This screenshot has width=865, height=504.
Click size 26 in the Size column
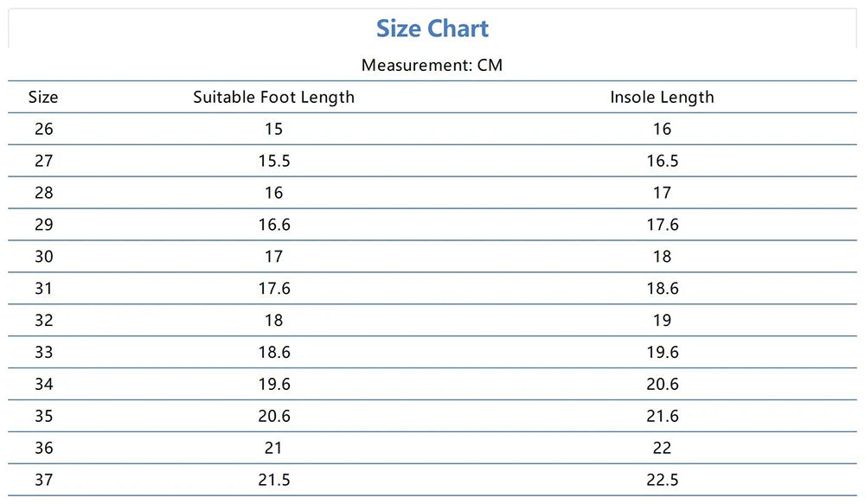click(x=43, y=129)
